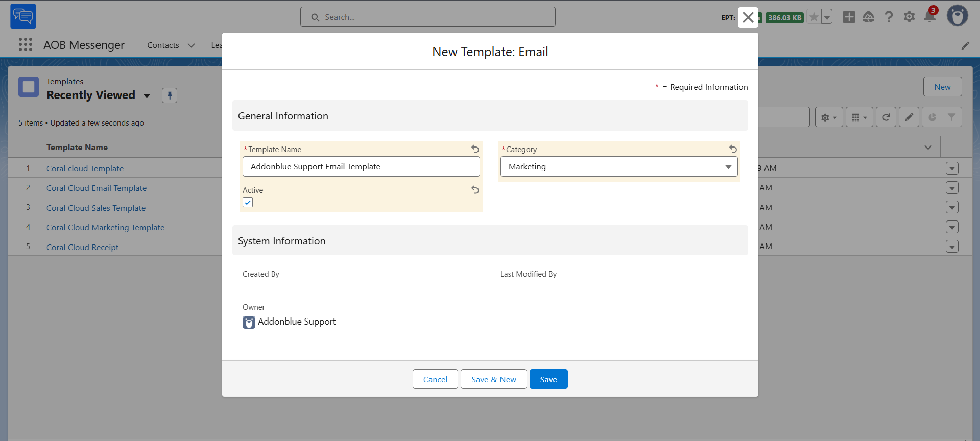Screen dimensions: 980x441
Task: Undo changes to Category field
Action: (733, 149)
